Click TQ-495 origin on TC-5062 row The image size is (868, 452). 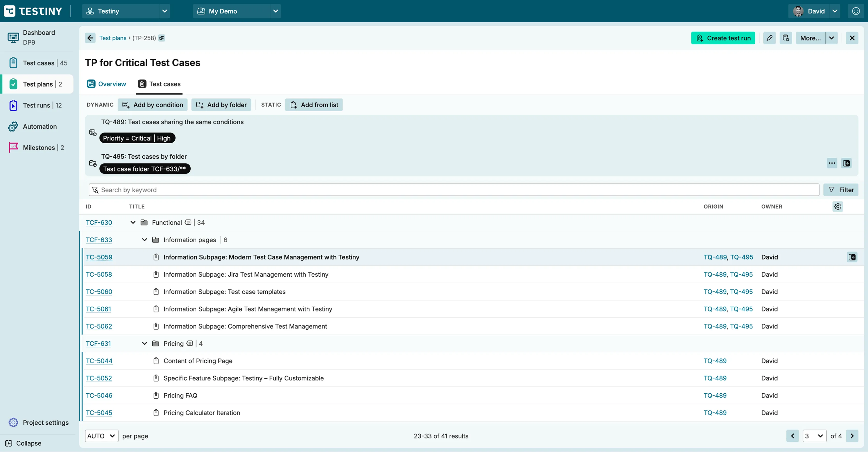coord(741,326)
